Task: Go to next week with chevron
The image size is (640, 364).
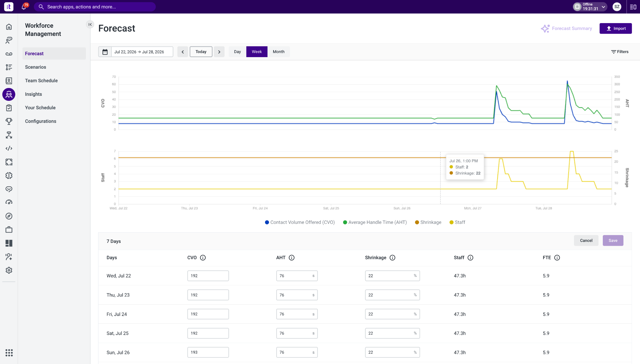Action: click(x=219, y=52)
